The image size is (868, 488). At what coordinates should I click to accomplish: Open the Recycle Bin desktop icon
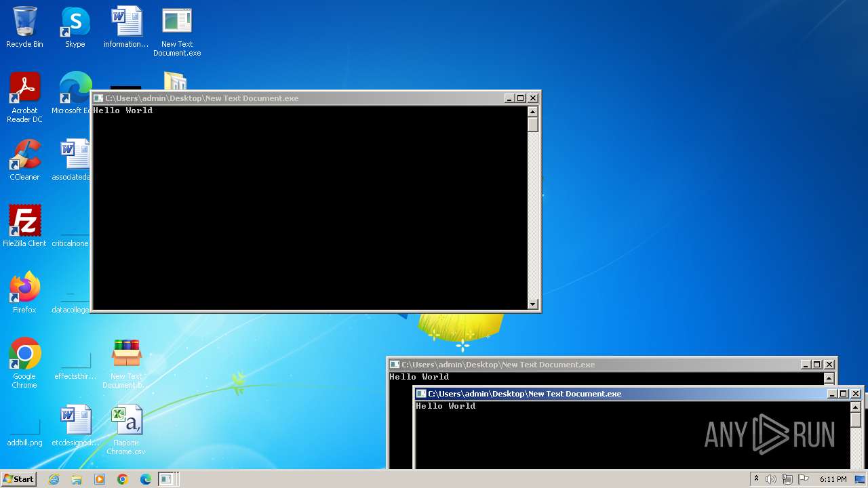24,27
